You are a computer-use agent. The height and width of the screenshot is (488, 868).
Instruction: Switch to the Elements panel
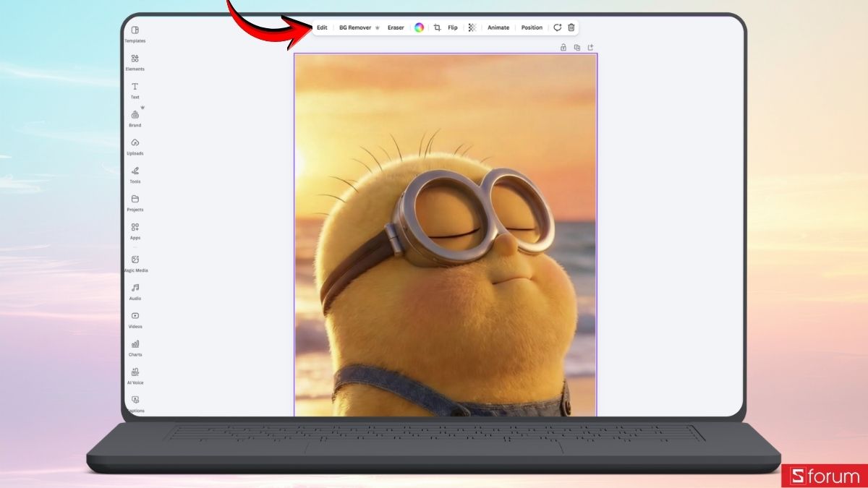pyautogui.click(x=135, y=63)
